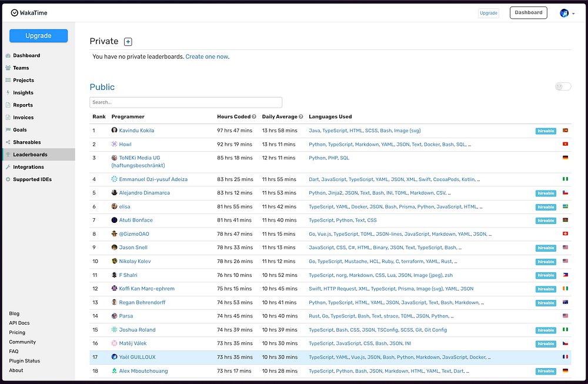Click hireable badge in Alejandro Dinamarca row
The width and height of the screenshot is (588, 384).
point(546,193)
